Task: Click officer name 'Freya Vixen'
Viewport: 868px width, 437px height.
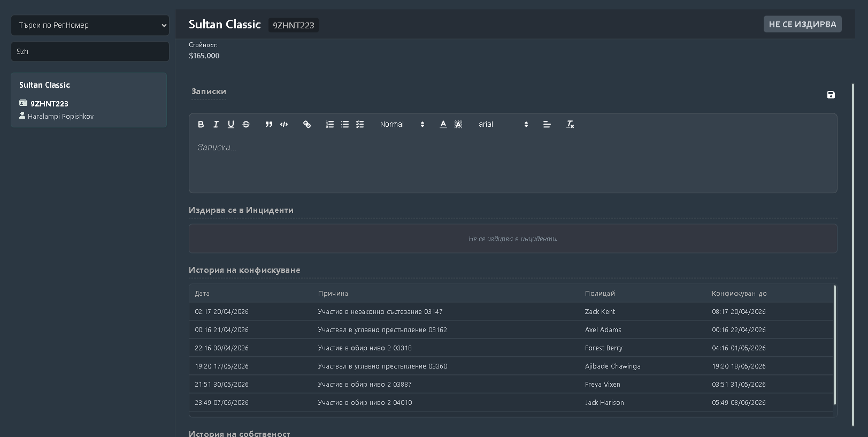Action: click(x=603, y=385)
